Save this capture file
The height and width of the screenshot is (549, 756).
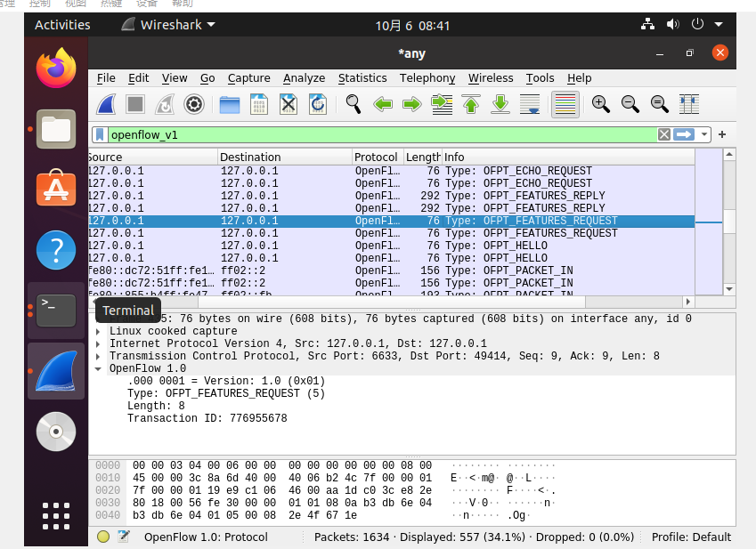(x=259, y=104)
